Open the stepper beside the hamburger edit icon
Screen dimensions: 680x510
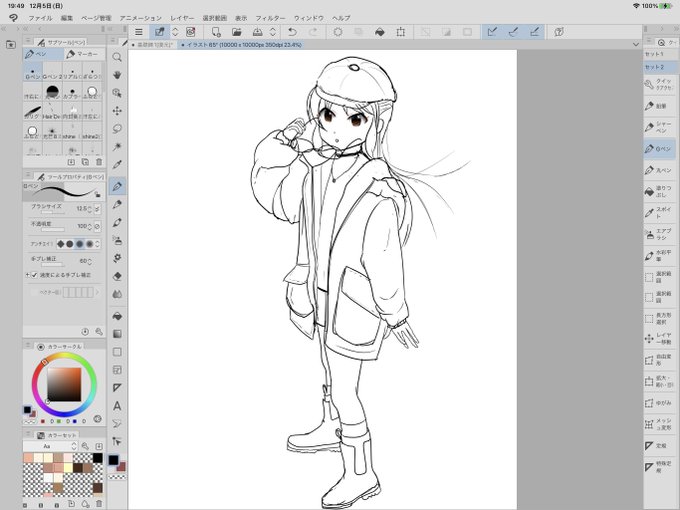coord(175,32)
